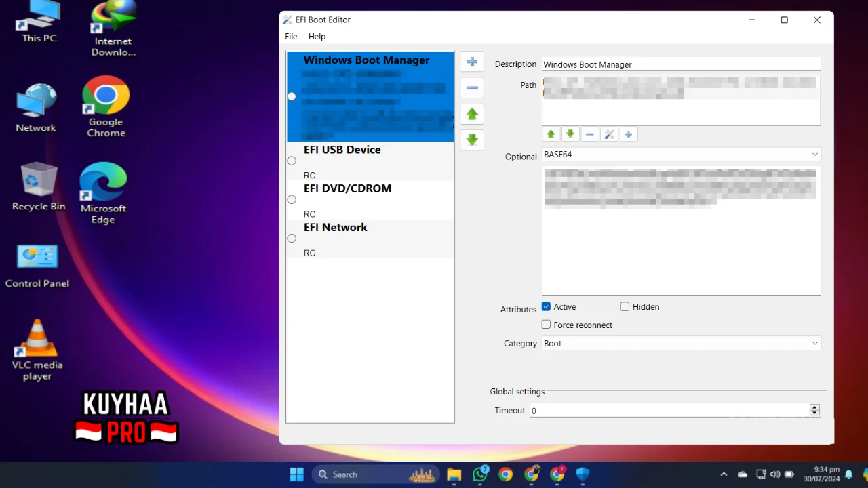Move the path node up under Path

tap(551, 134)
